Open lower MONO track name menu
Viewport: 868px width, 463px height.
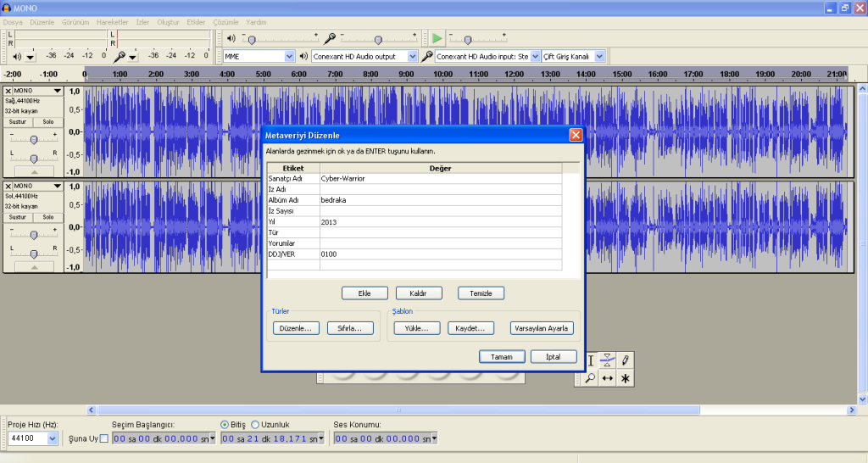pyautogui.click(x=37, y=186)
